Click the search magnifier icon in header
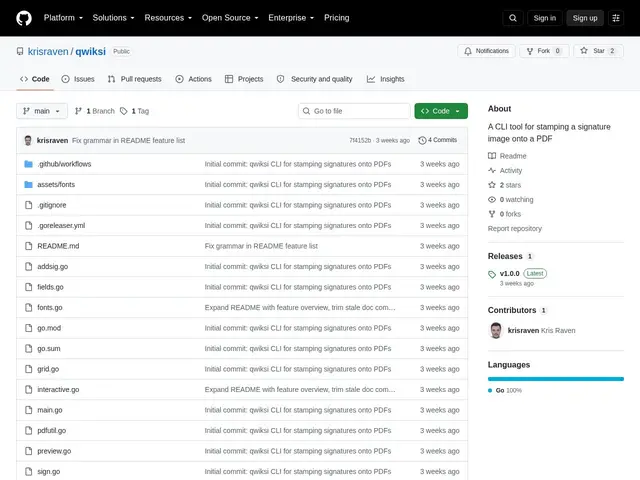 pyautogui.click(x=513, y=18)
